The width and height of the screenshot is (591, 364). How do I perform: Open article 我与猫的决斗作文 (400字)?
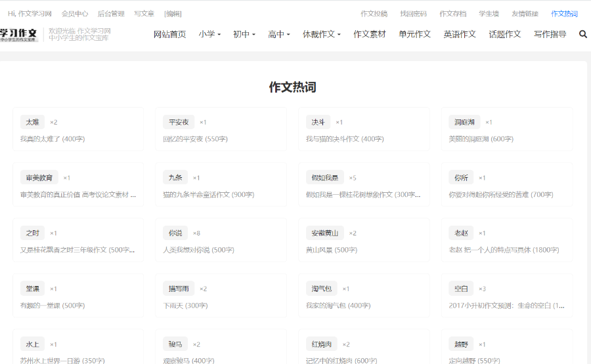[345, 139]
